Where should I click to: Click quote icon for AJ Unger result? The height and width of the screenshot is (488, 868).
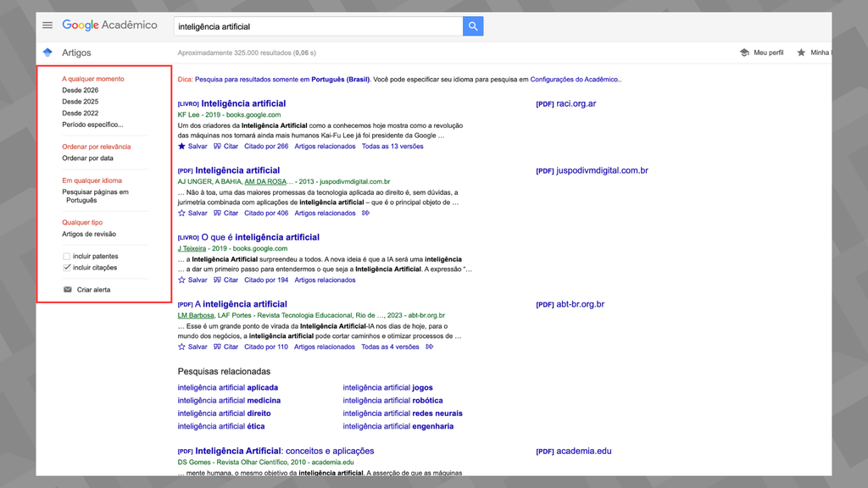[x=218, y=213]
